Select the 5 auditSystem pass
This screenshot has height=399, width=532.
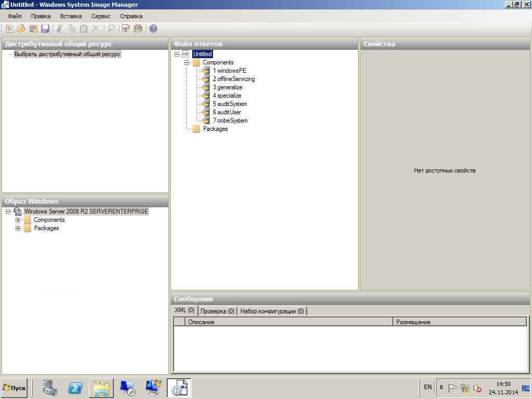tap(230, 104)
